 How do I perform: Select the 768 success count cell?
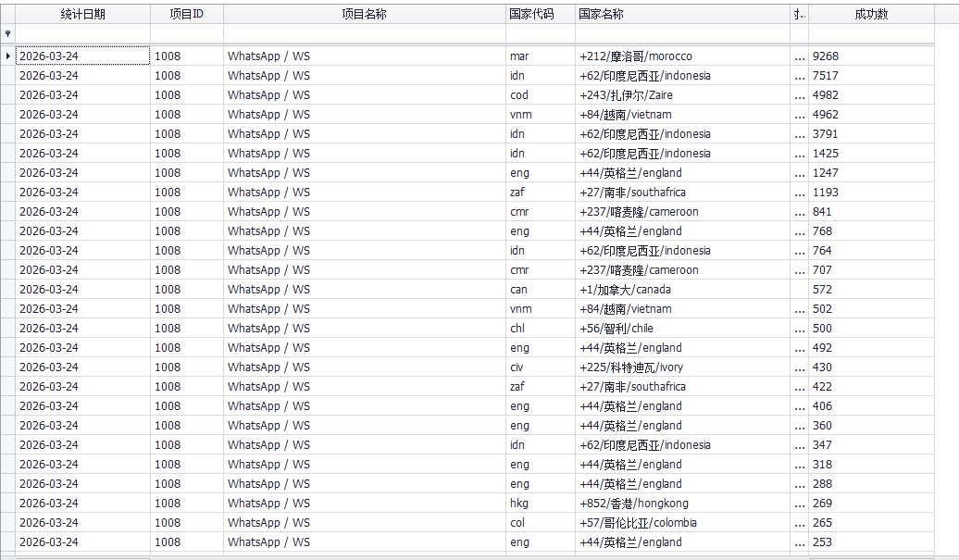(871, 231)
